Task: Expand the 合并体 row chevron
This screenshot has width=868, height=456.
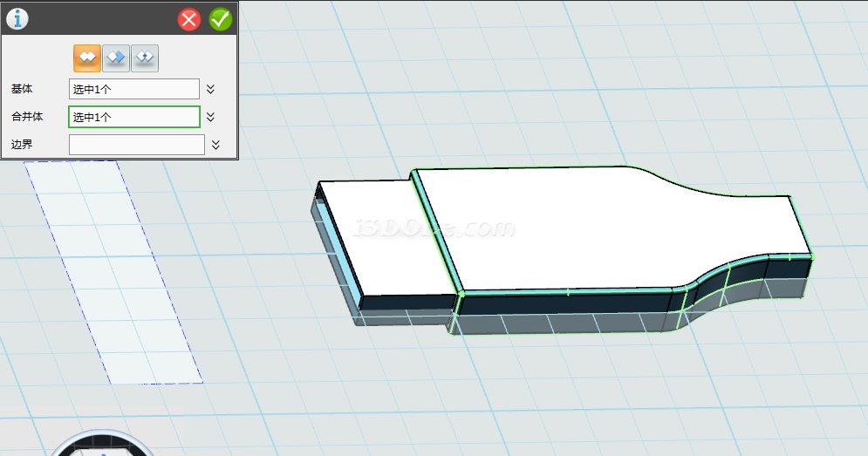Action: coord(211,117)
